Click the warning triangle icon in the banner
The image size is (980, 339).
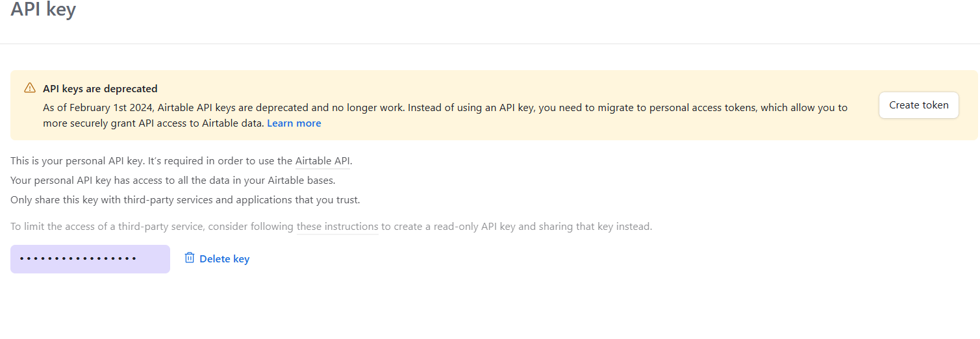(30, 88)
